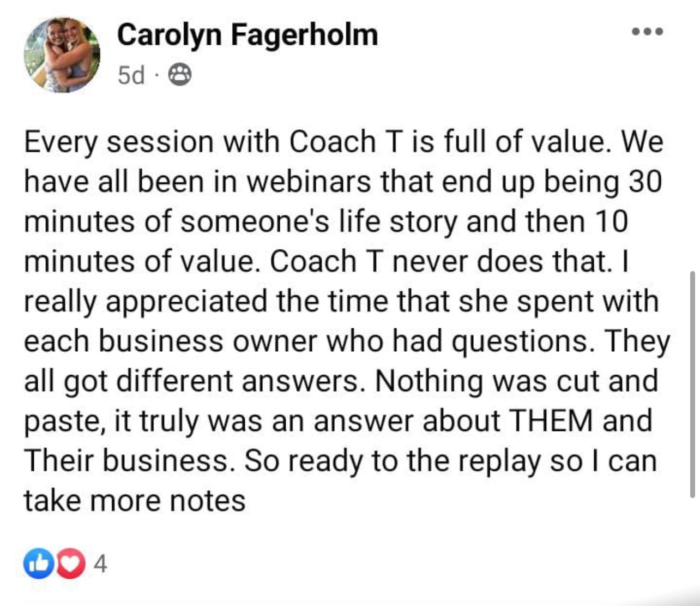Click the number 30 in the post
The height and width of the screenshot is (606, 700).
tap(645, 182)
